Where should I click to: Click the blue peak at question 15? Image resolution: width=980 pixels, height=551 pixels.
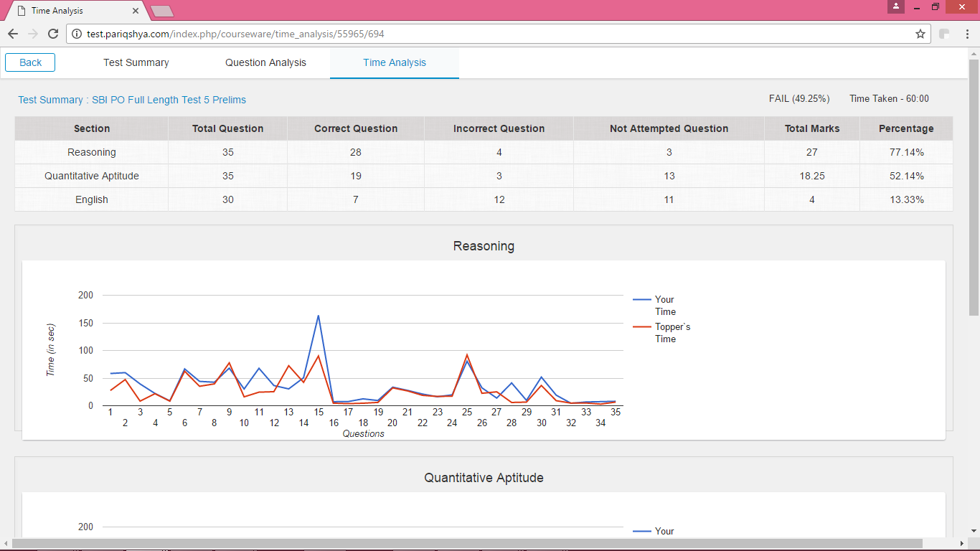click(x=319, y=316)
